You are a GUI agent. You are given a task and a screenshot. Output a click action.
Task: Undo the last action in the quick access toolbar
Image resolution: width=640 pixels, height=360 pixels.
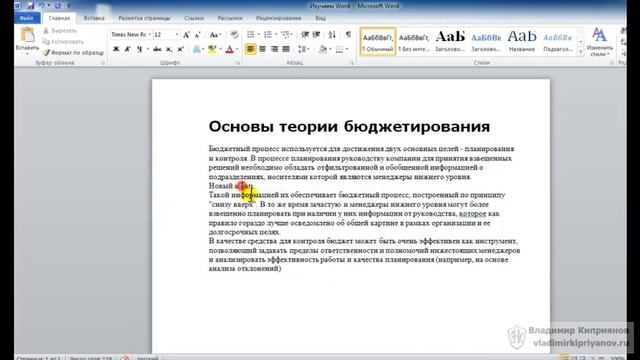pyautogui.click(x=41, y=6)
